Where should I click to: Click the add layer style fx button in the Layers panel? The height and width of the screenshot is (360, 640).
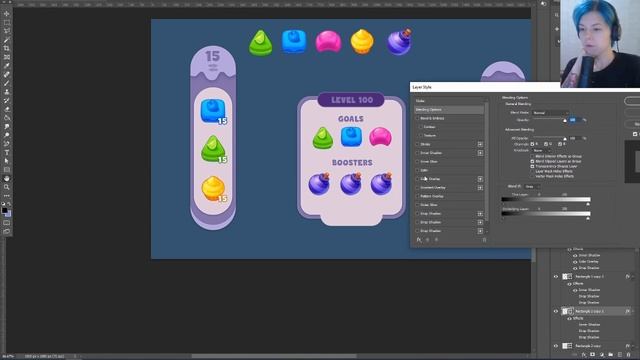[x=584, y=355]
